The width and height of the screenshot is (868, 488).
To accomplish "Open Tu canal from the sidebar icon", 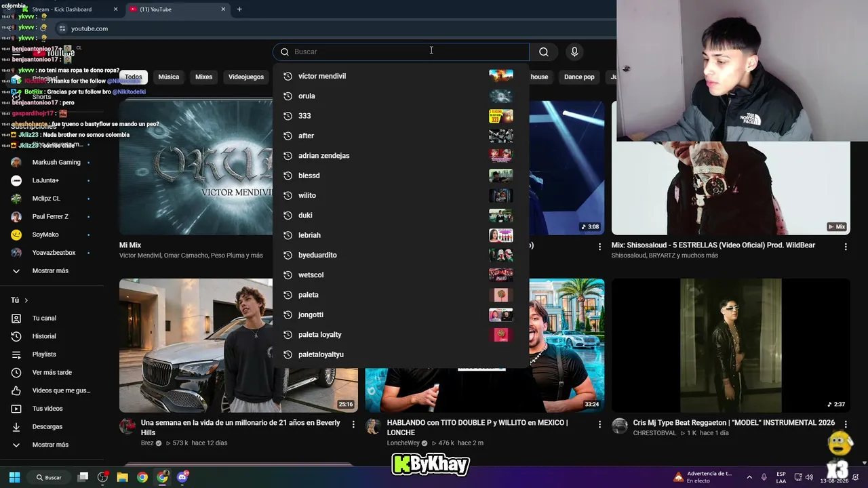I will (16, 319).
